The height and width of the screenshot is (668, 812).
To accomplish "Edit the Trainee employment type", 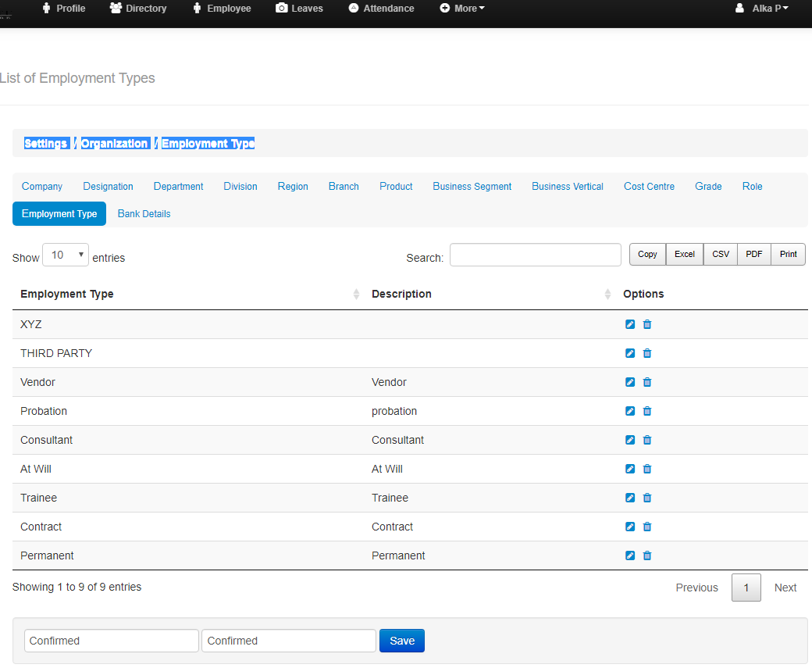I will [x=630, y=498].
